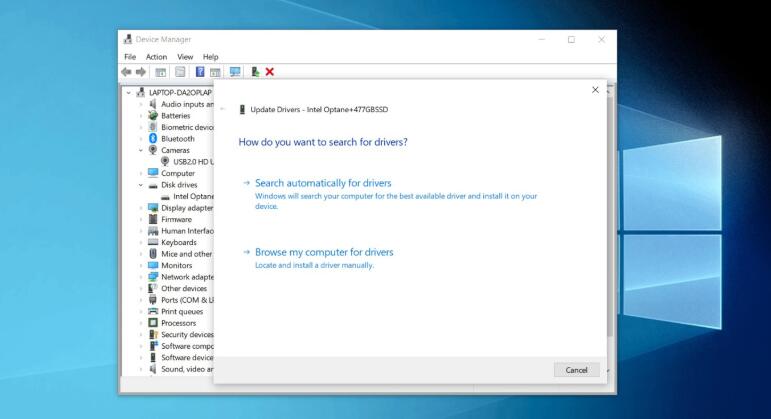Expand the Monitors category
The height and width of the screenshot is (419, 771).
pos(141,266)
